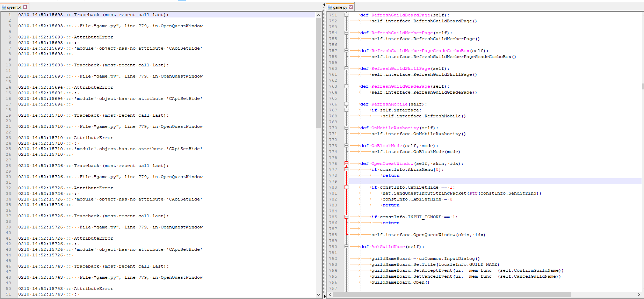Click 'guildNameBoard.Open()' line
The height and width of the screenshot is (299, 644).
click(400, 282)
